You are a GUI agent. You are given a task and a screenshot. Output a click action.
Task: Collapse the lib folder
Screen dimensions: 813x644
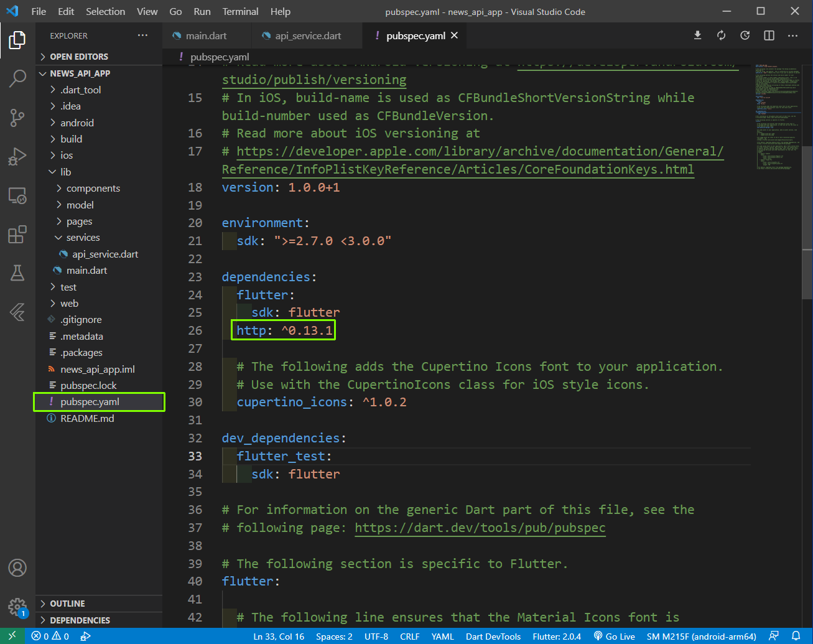(65, 172)
